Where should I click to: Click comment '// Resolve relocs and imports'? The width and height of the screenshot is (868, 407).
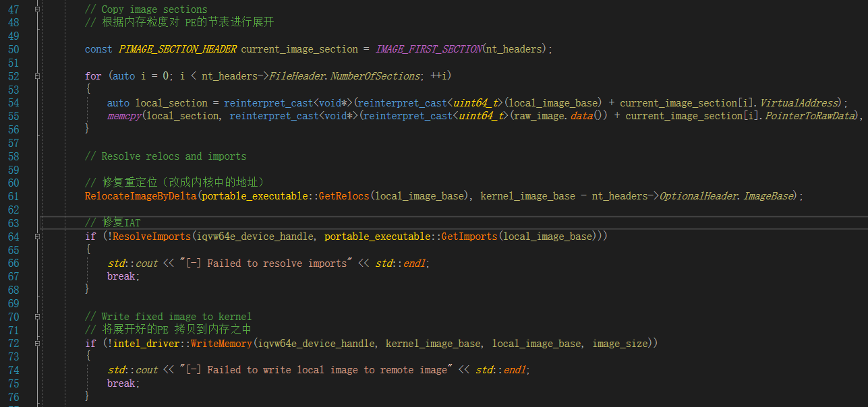coord(166,156)
